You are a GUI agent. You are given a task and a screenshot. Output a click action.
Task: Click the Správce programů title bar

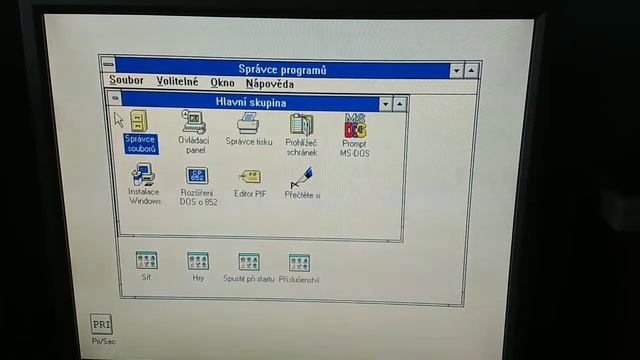coord(282,69)
